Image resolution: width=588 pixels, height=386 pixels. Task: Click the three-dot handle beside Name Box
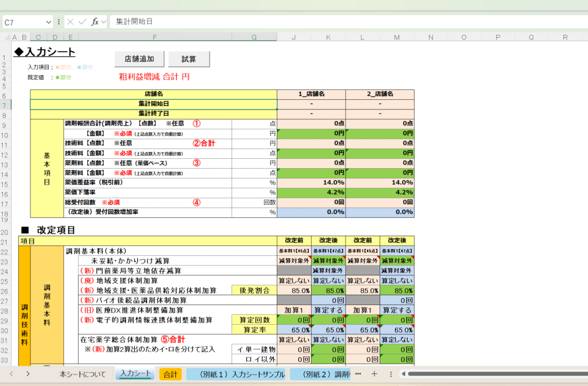tap(59, 22)
